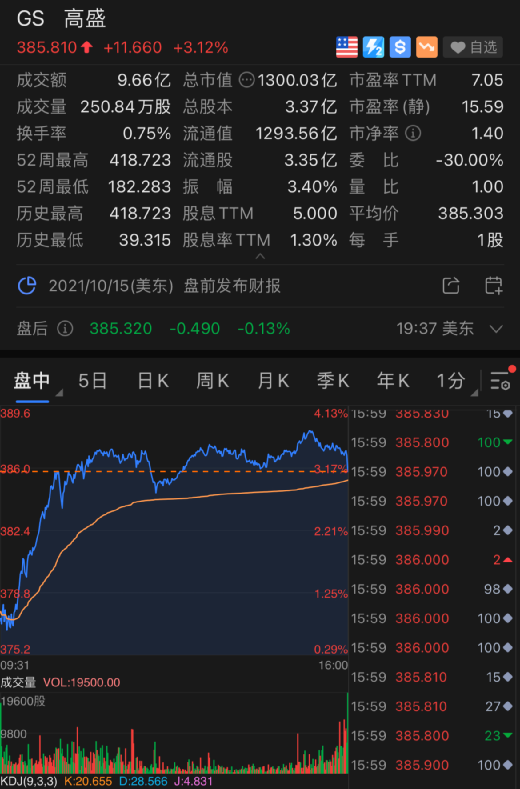Tap the info icon next to 总市值
Image resolution: width=520 pixels, height=789 pixels.
(247, 80)
